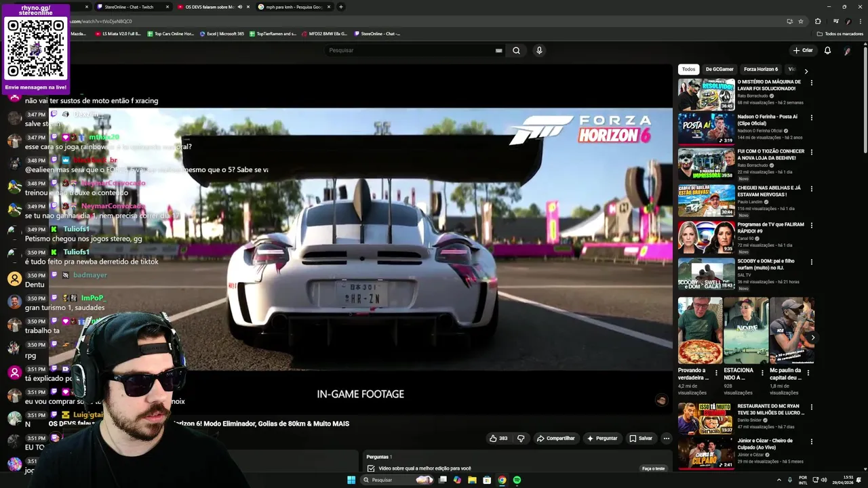868x488 pixels.
Task: Open options for 'SCOOBY e DOM' video
Action: (x=811, y=262)
